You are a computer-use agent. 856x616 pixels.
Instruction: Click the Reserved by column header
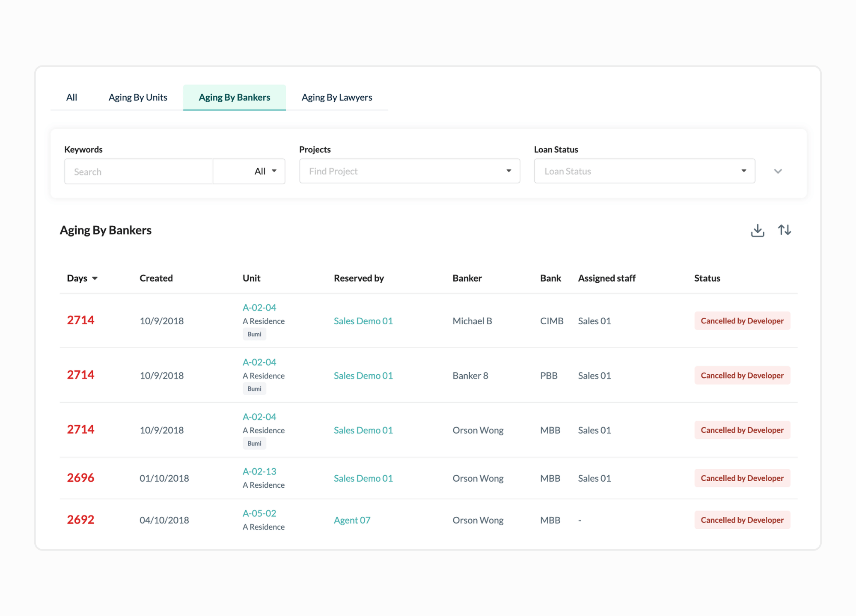tap(359, 278)
